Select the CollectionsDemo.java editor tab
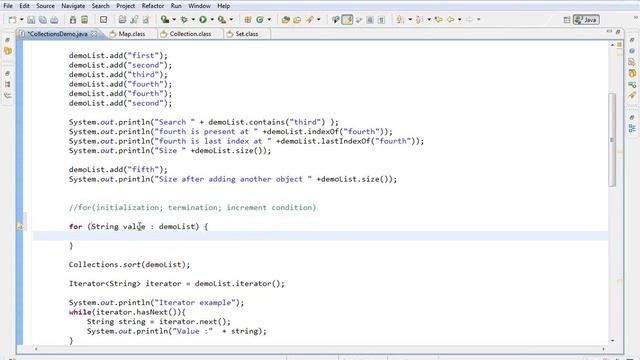This screenshot has width=640, height=360. click(57, 34)
